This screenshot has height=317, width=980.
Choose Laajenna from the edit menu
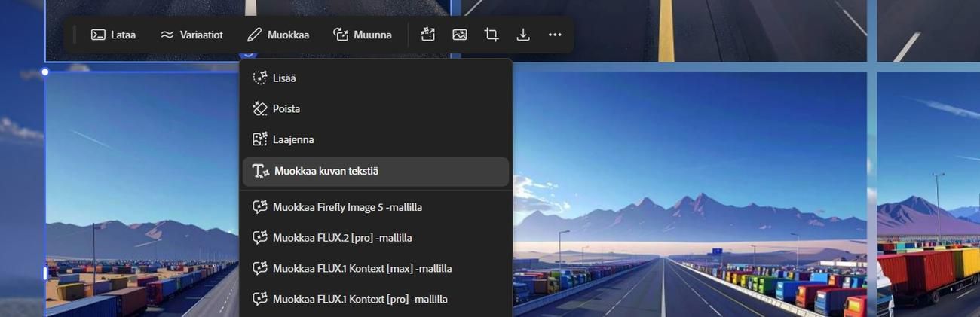click(x=375, y=139)
